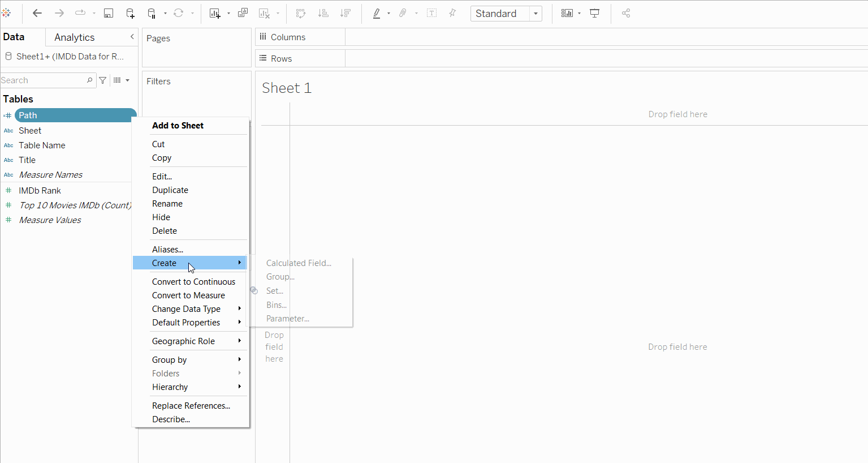This screenshot has width=868, height=463.
Task: Click the Share workbook icon
Action: click(x=626, y=13)
